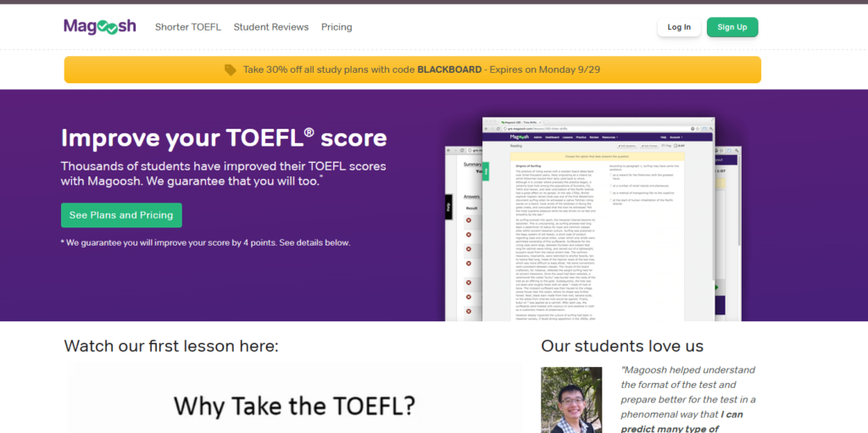Screen dimensions: 868x433
Task: Click the BLACKBOARD discount code banner
Action: (412, 69)
